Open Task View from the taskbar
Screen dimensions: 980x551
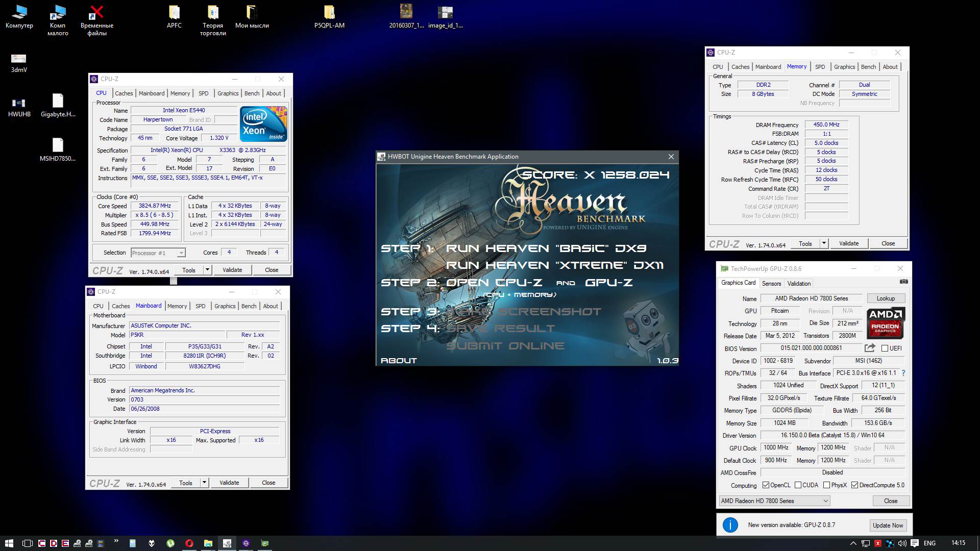coord(28,543)
